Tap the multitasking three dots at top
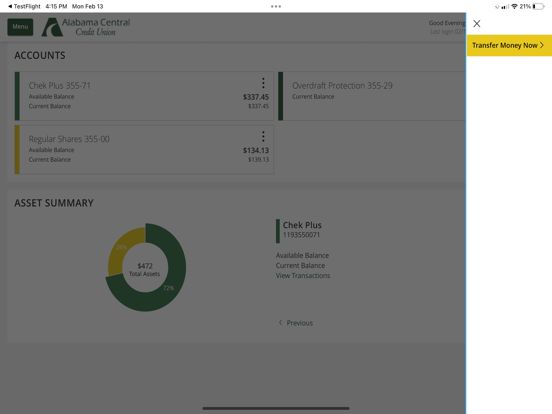The height and width of the screenshot is (414, 552). pos(276,6)
